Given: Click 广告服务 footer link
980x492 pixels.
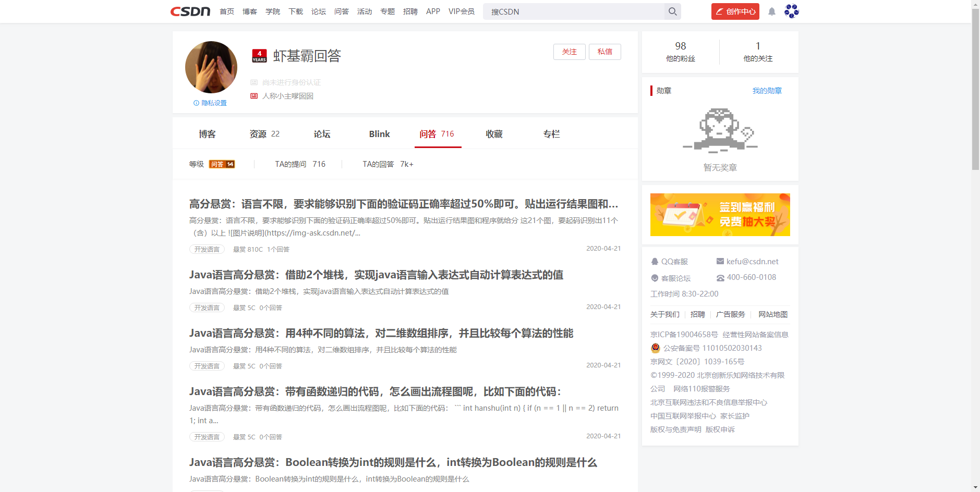Looking at the screenshot, I should (731, 314).
